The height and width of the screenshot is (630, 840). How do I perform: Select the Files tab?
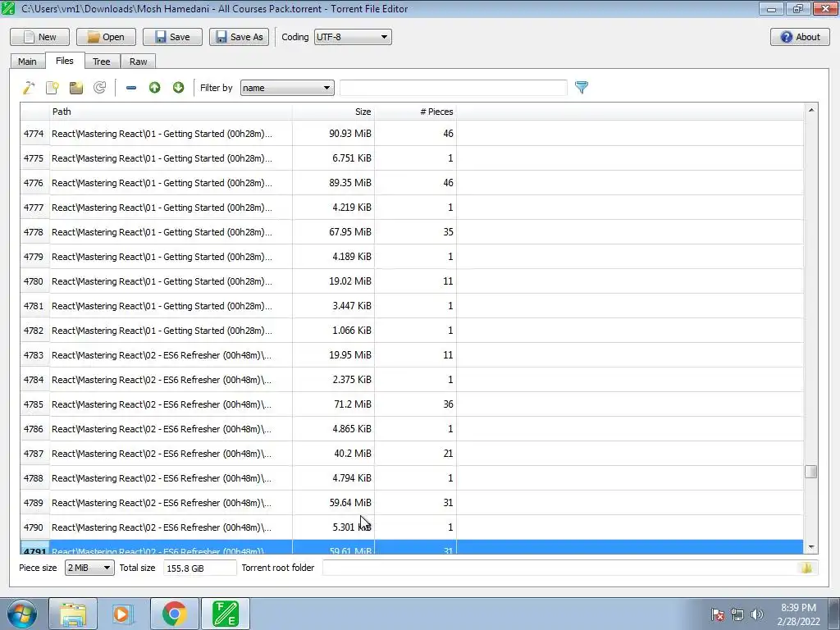pos(64,61)
